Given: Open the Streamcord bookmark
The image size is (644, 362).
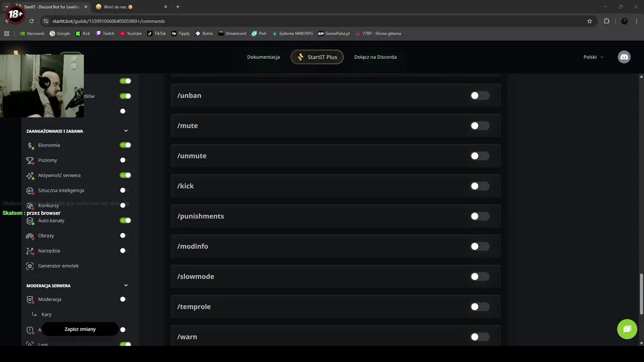Looking at the screenshot, I should tap(232, 34).
